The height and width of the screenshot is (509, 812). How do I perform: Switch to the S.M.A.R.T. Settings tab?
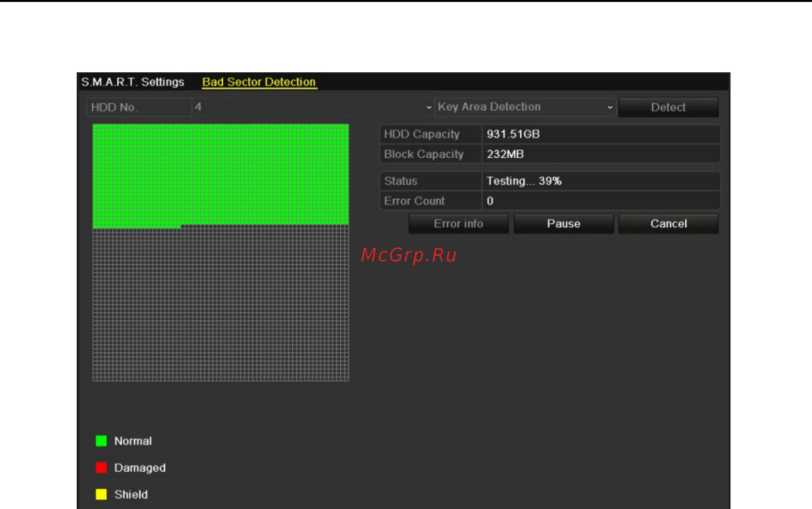(x=133, y=82)
